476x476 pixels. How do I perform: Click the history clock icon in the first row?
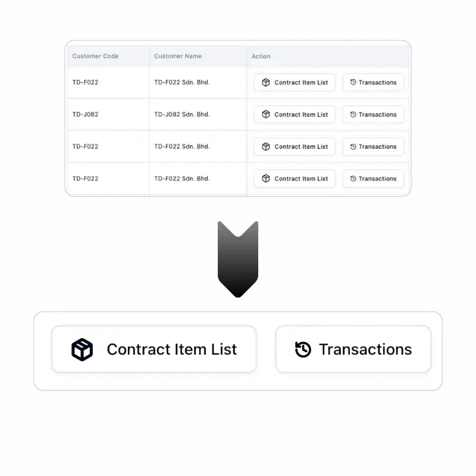(x=353, y=82)
